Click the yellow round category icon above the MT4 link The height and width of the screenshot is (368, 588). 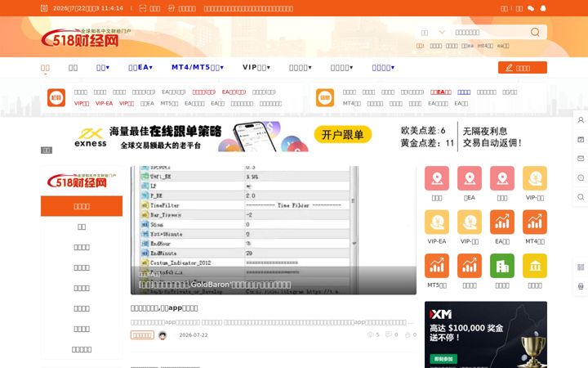(x=325, y=97)
